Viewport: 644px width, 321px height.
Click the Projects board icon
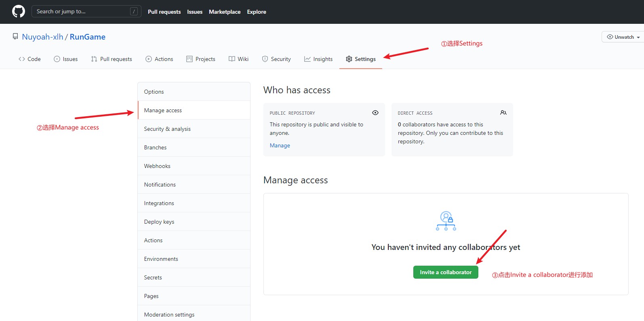click(x=189, y=59)
